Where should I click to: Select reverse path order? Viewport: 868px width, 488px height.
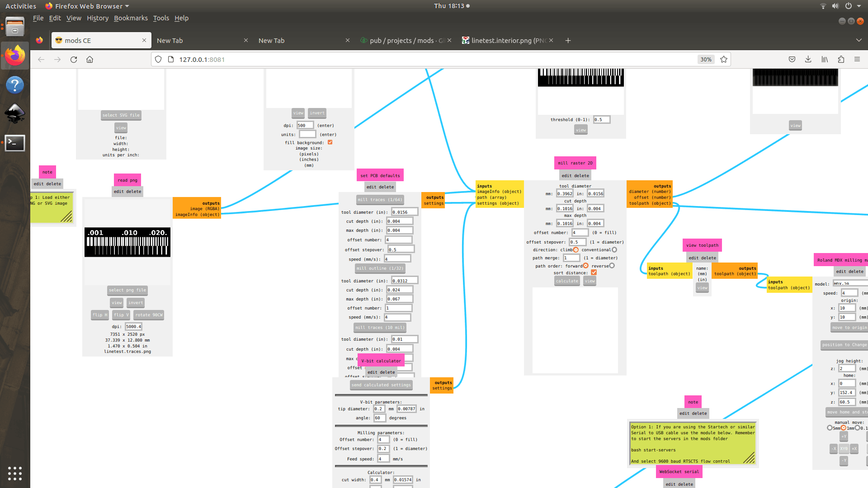612,266
